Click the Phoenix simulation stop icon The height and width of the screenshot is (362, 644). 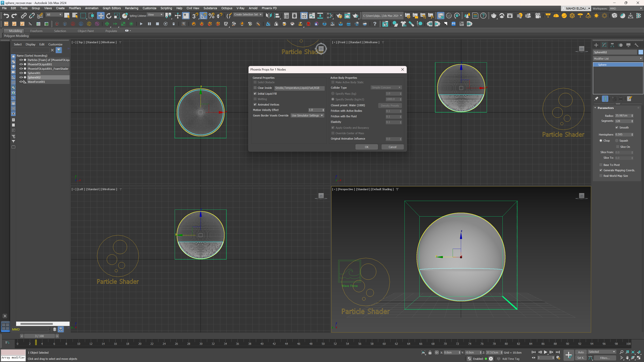click(157, 24)
